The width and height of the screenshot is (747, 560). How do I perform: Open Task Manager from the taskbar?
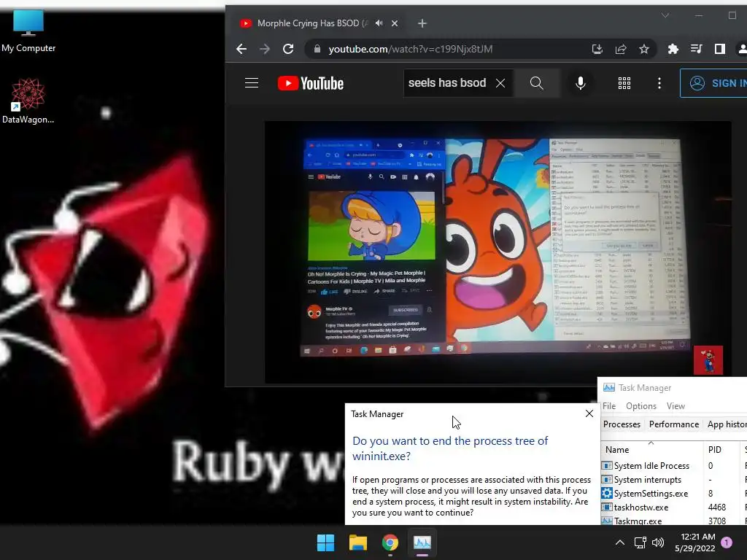tap(422, 542)
